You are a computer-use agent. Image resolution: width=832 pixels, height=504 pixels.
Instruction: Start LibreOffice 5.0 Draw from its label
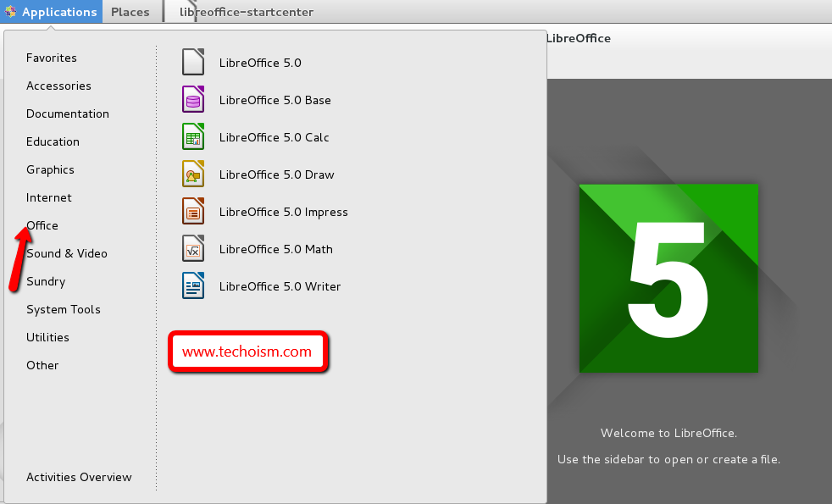[x=276, y=174]
